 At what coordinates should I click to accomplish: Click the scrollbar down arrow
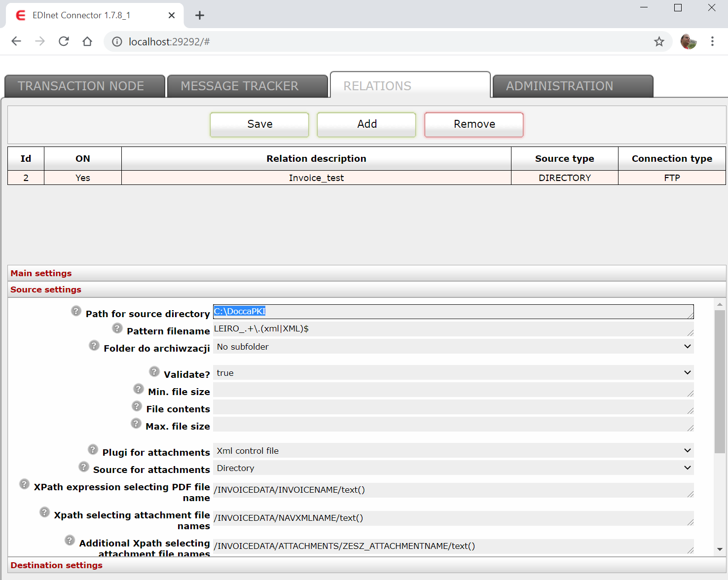[720, 549]
